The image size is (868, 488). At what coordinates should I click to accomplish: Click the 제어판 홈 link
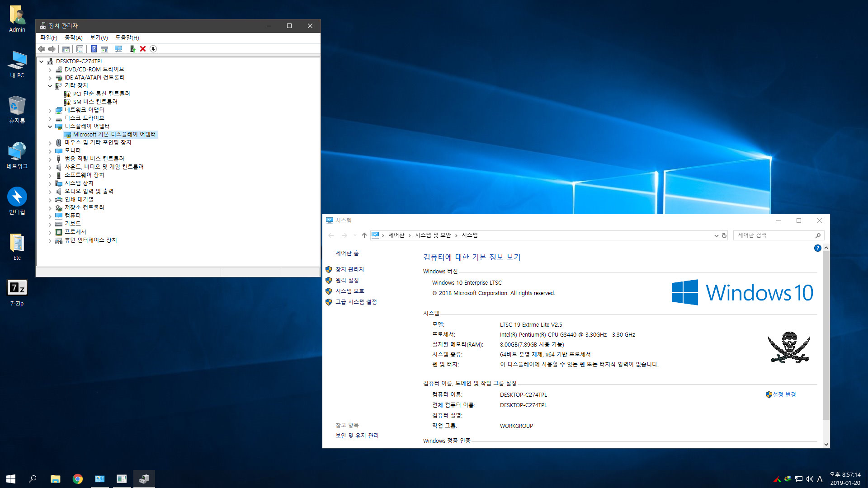[347, 253]
